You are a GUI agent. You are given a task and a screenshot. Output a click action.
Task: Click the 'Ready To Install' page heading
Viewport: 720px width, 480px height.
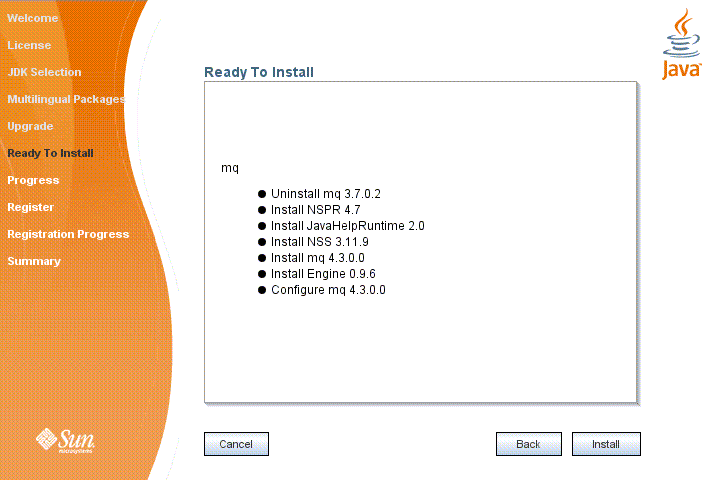tap(259, 72)
